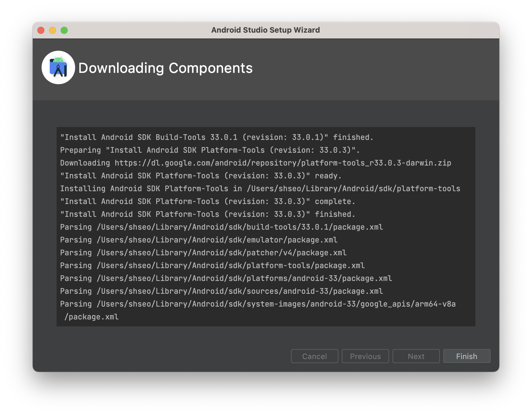Click the Preparing Platform-Tools log line
The height and width of the screenshot is (415, 532).
click(210, 150)
